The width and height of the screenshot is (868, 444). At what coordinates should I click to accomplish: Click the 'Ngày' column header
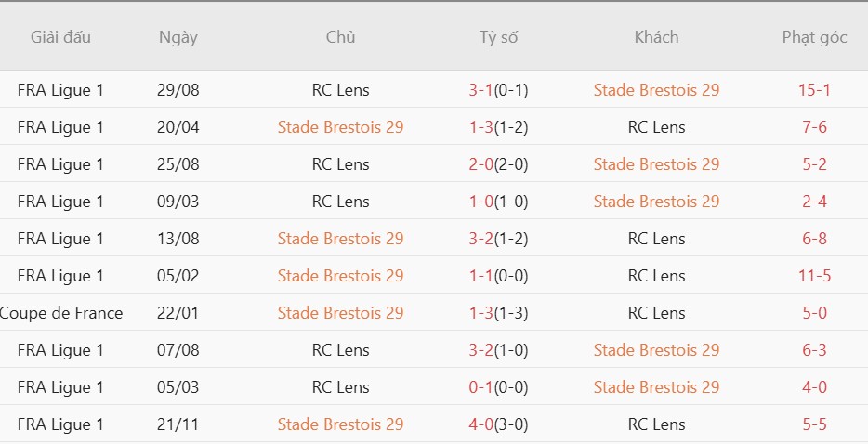pyautogui.click(x=178, y=37)
